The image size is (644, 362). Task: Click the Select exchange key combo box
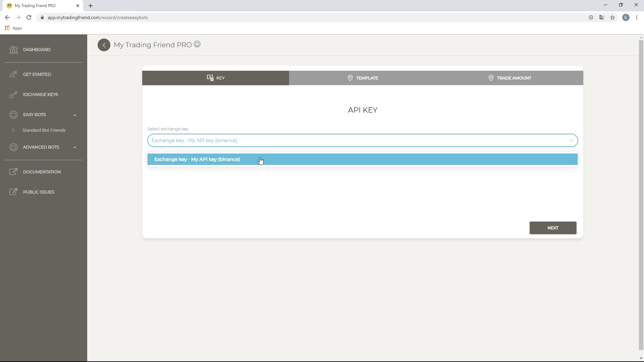tap(363, 140)
